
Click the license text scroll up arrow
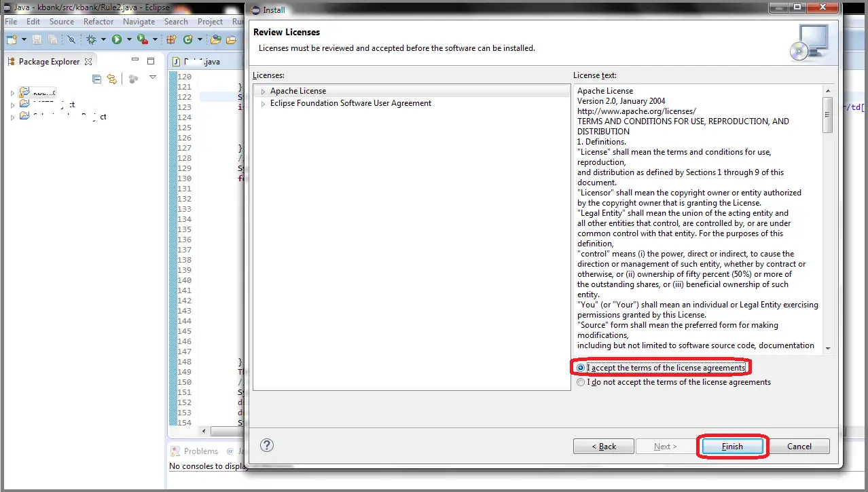click(827, 90)
